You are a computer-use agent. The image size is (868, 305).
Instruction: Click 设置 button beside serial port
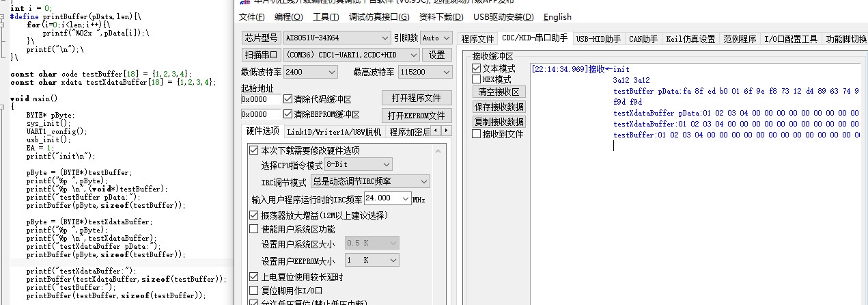[x=436, y=54]
